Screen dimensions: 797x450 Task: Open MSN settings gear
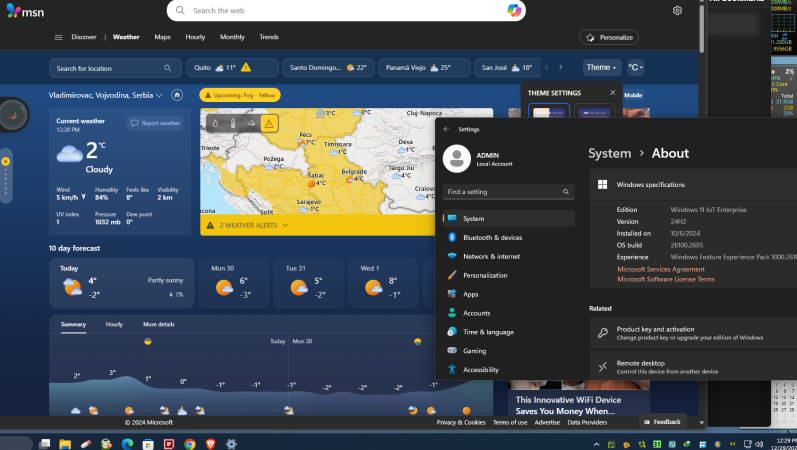coord(677,10)
